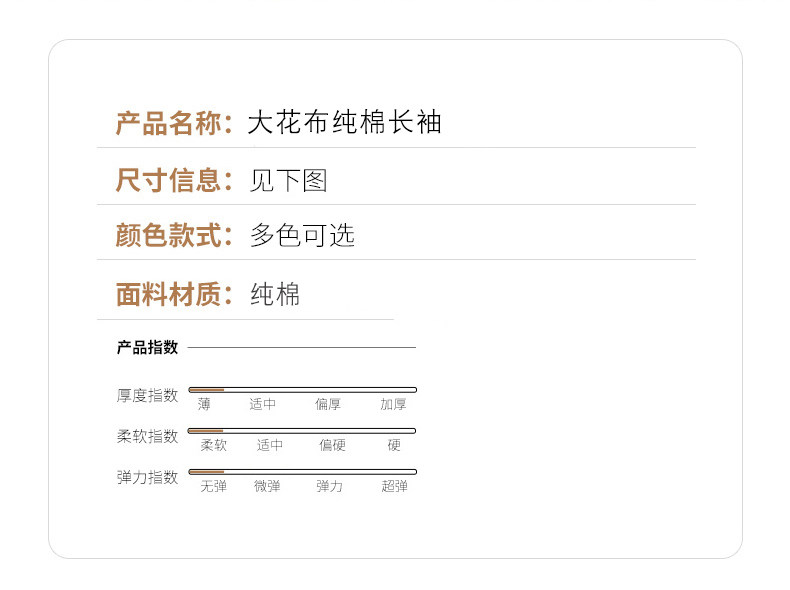Select 适中 under the thickness slider
Viewport: 790px width, 590px height.
coord(262,404)
